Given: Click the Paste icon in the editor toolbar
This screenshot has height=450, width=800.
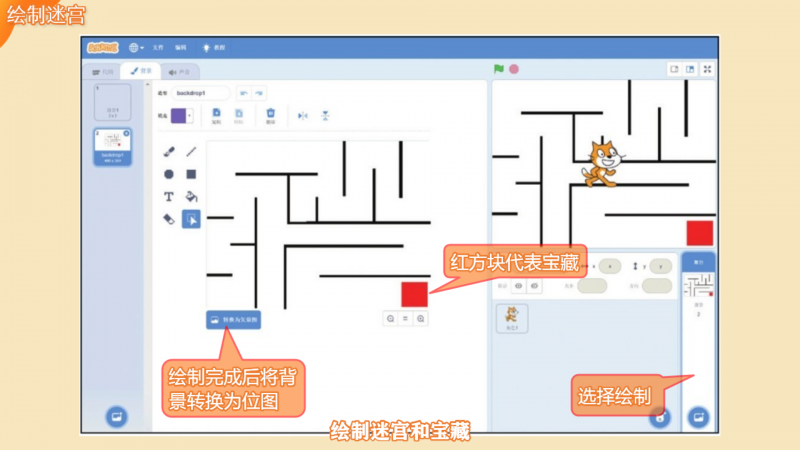Looking at the screenshot, I should pos(239,116).
